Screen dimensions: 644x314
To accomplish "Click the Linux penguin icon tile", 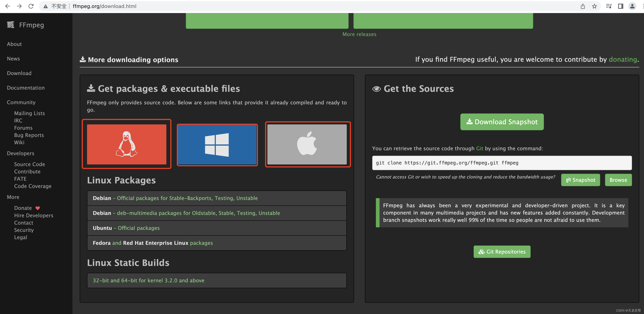I will point(127,144).
